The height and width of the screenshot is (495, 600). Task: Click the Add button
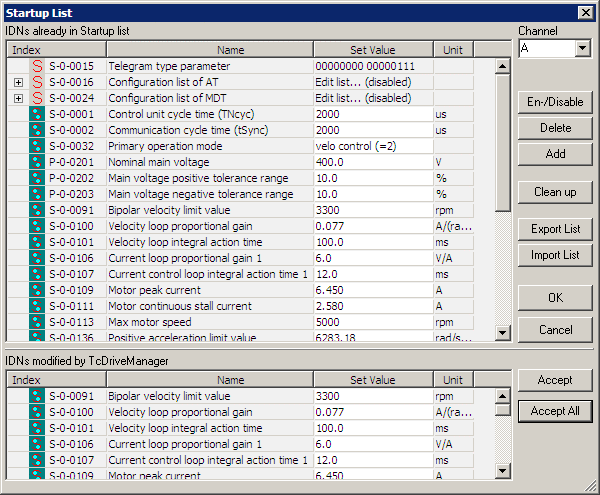[x=555, y=154]
